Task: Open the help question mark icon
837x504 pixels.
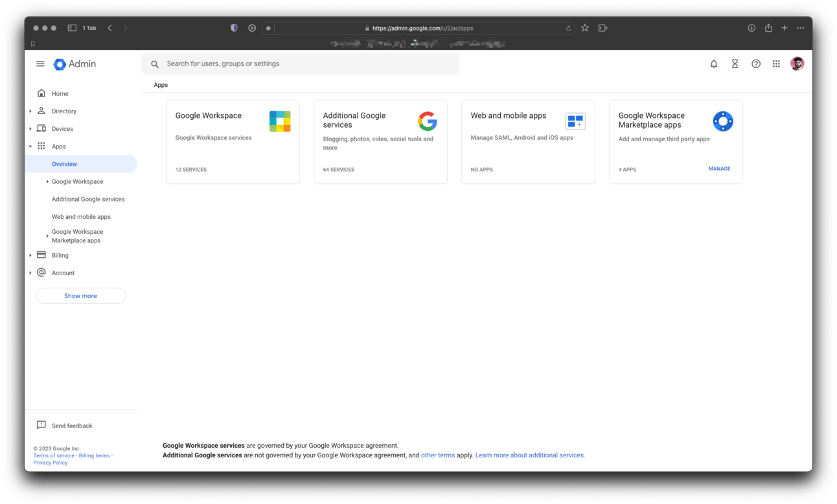Action: pos(756,64)
